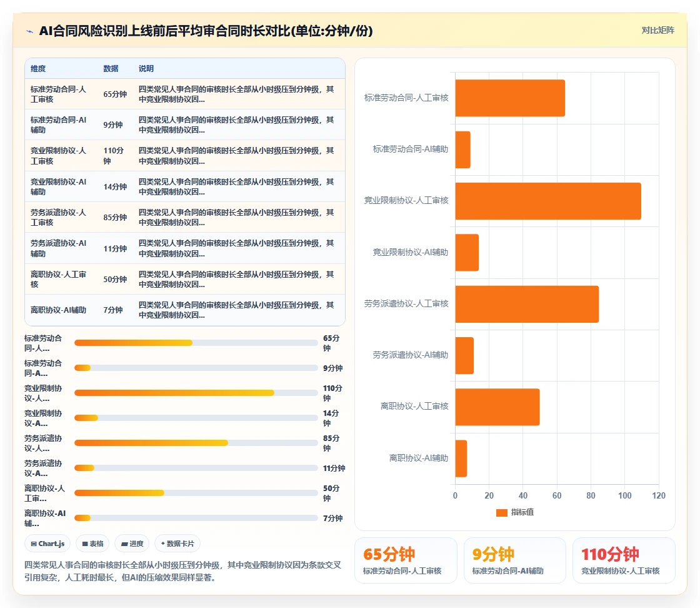Click the 110分钟 value in the table
The height and width of the screenshot is (608, 700).
(113, 156)
